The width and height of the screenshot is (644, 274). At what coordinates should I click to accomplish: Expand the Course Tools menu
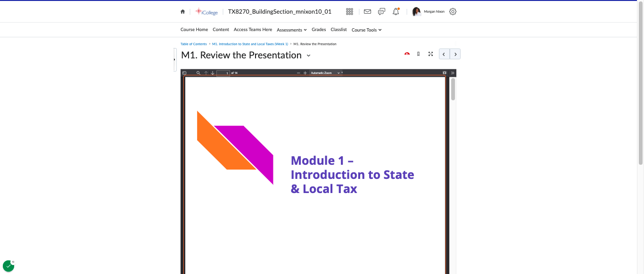[x=367, y=30]
